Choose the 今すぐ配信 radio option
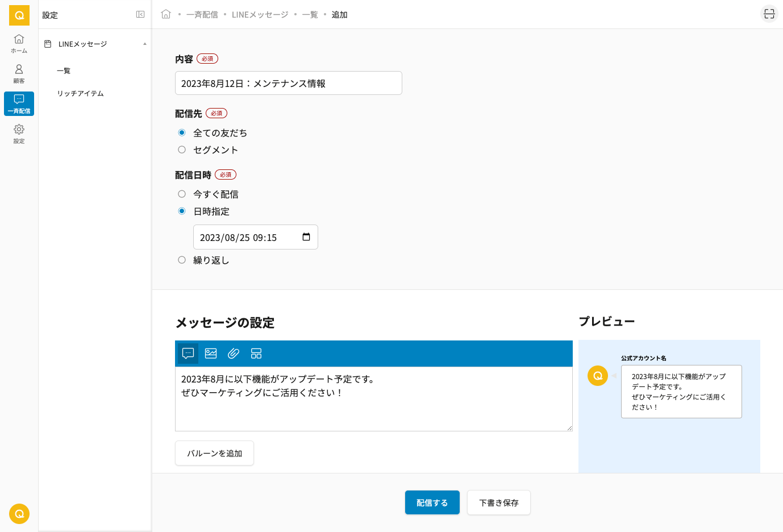Viewport: 783px width, 532px height. coord(182,194)
